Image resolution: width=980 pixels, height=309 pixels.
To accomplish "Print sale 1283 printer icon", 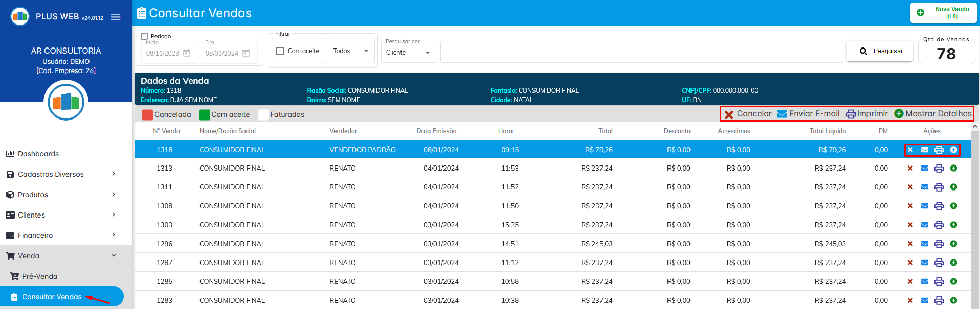I will (x=939, y=300).
